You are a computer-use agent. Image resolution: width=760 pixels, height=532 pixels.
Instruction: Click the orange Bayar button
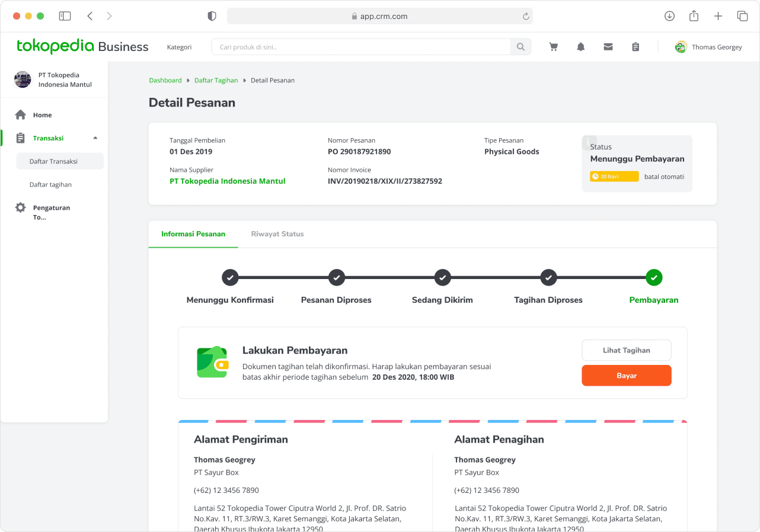(627, 376)
